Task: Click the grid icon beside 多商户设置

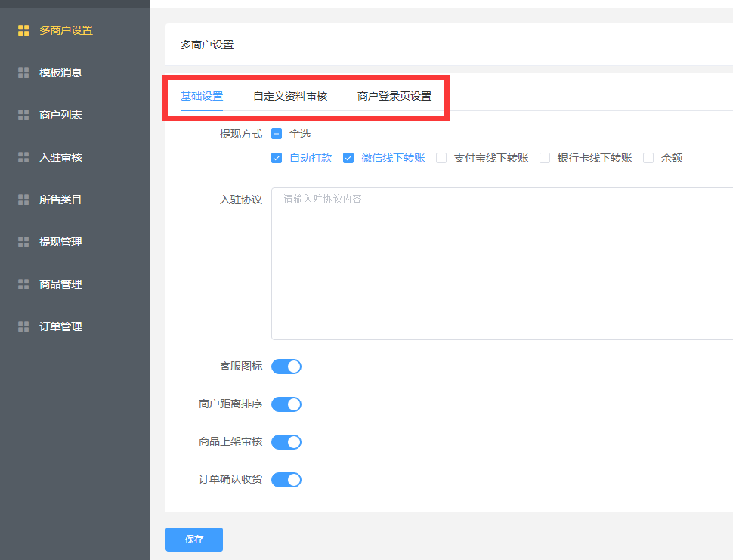Action: (23, 30)
